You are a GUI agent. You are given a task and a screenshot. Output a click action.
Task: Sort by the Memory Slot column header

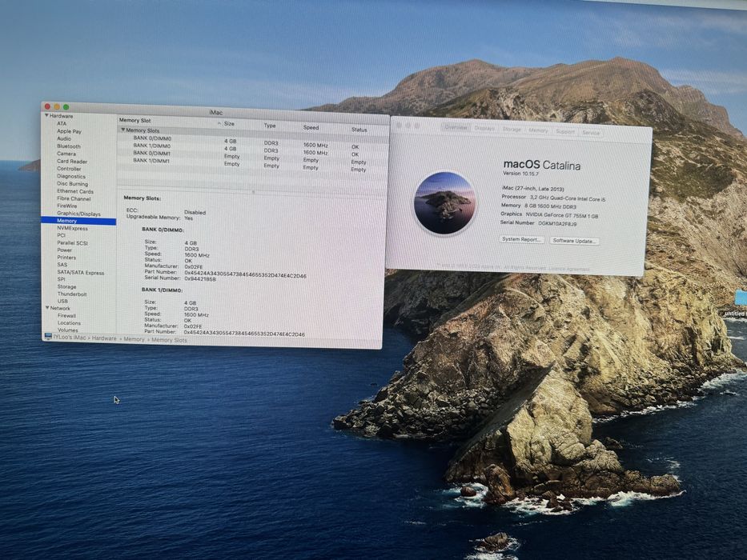click(135, 121)
